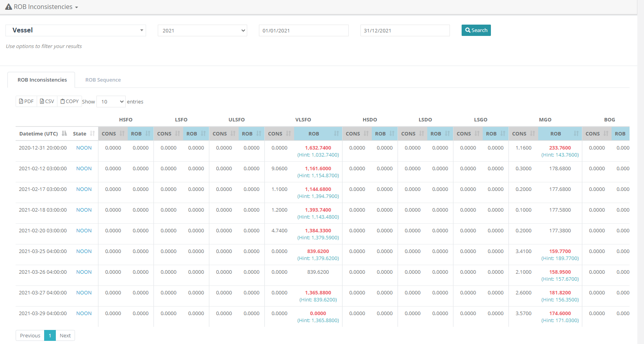Open the ROB Inconsistencies title dropdown caret
644x344 pixels.
(77, 7)
